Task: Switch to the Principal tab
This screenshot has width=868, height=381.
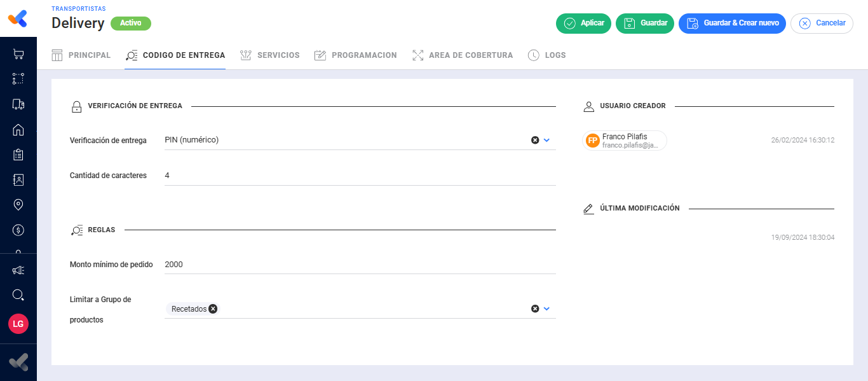Action: [81, 55]
